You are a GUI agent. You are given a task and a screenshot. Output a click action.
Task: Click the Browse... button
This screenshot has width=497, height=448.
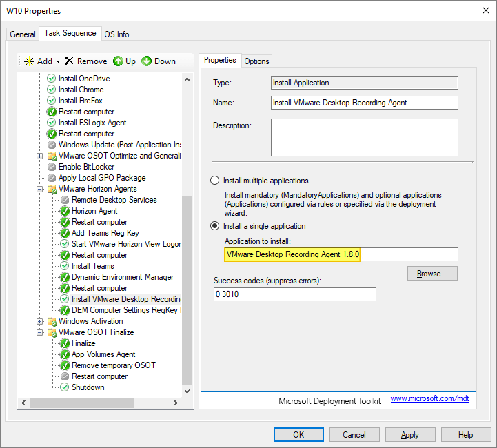pyautogui.click(x=432, y=274)
